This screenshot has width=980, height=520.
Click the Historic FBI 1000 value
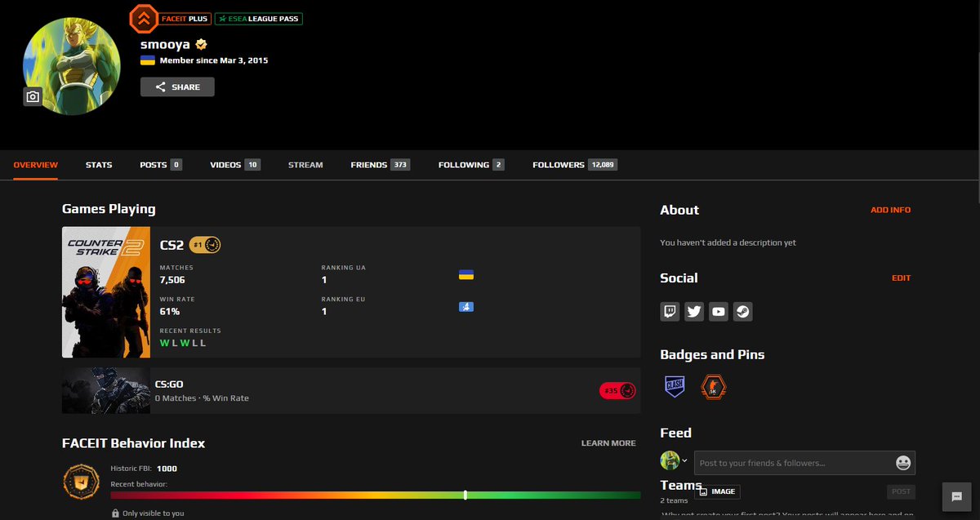[x=167, y=469]
